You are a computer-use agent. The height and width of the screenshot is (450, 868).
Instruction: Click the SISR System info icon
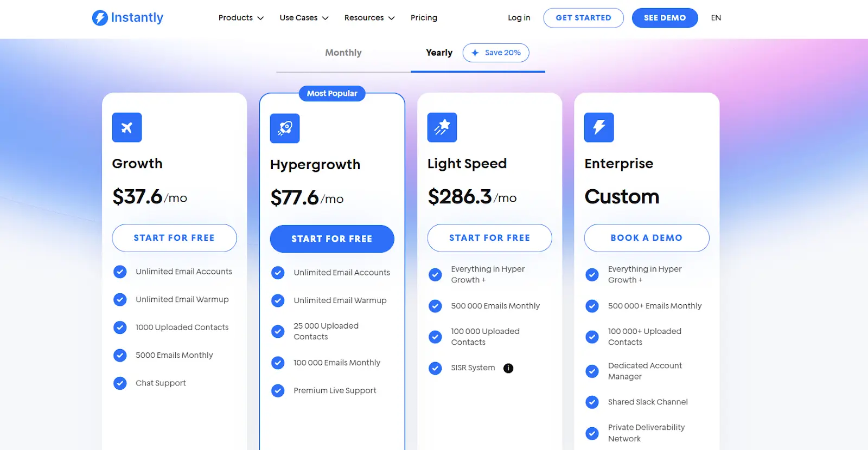coord(508,368)
